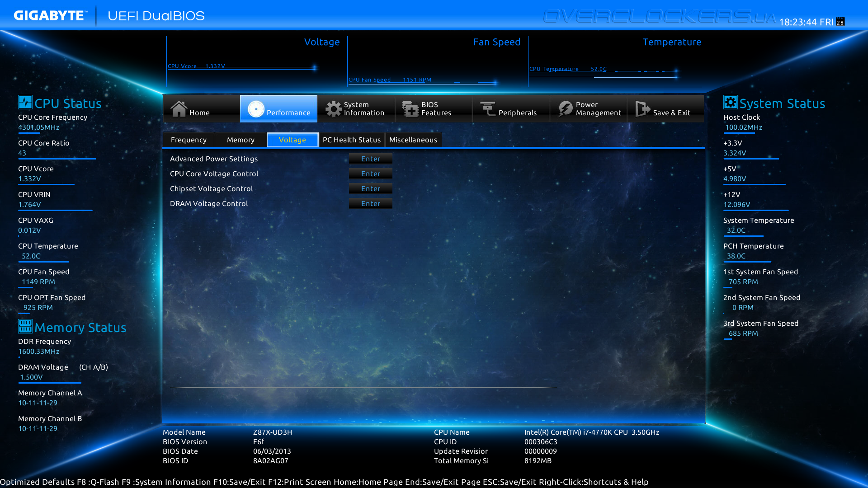Click the System Temperature value 32.0C
Screen dimensions: 868x488
tap(736, 230)
